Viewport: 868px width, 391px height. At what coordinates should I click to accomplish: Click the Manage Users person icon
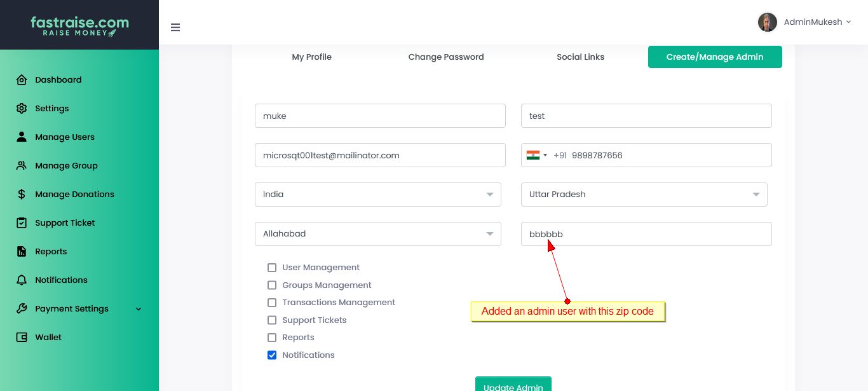(22, 137)
